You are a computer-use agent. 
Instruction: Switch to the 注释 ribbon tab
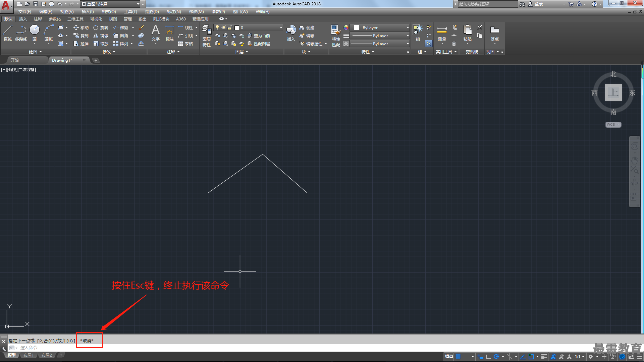38,19
